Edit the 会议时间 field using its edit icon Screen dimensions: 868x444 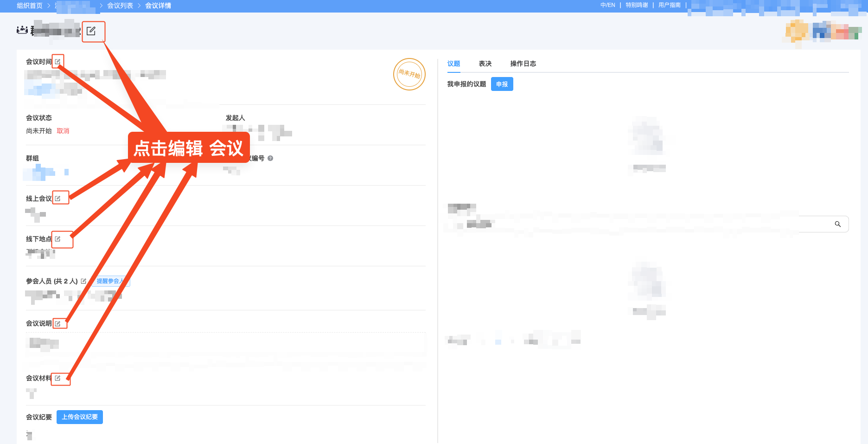(58, 61)
